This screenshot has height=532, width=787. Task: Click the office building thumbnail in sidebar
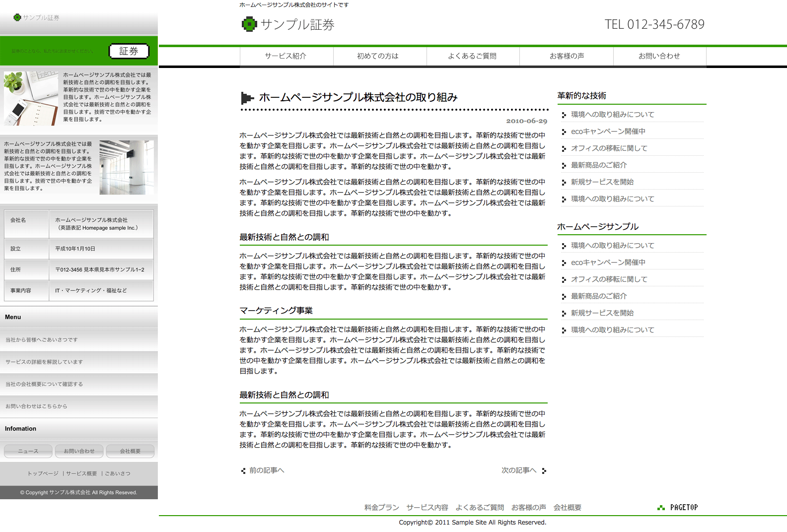coord(127,167)
